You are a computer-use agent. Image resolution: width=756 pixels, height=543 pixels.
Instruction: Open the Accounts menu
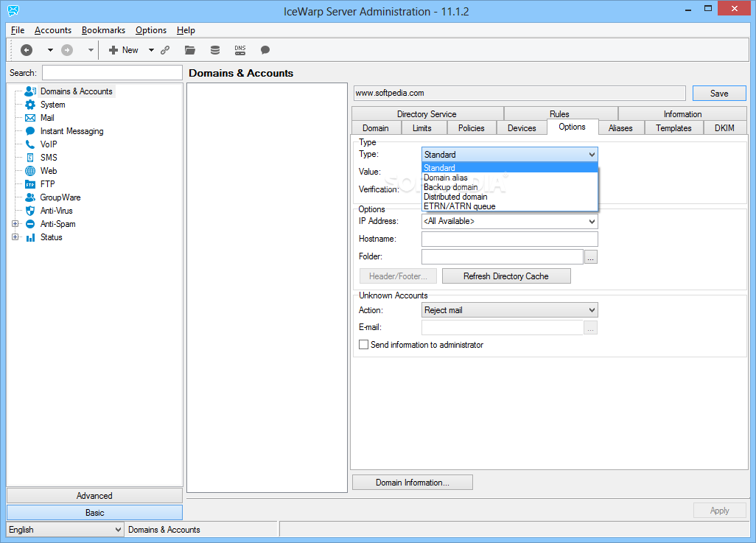pyautogui.click(x=53, y=30)
